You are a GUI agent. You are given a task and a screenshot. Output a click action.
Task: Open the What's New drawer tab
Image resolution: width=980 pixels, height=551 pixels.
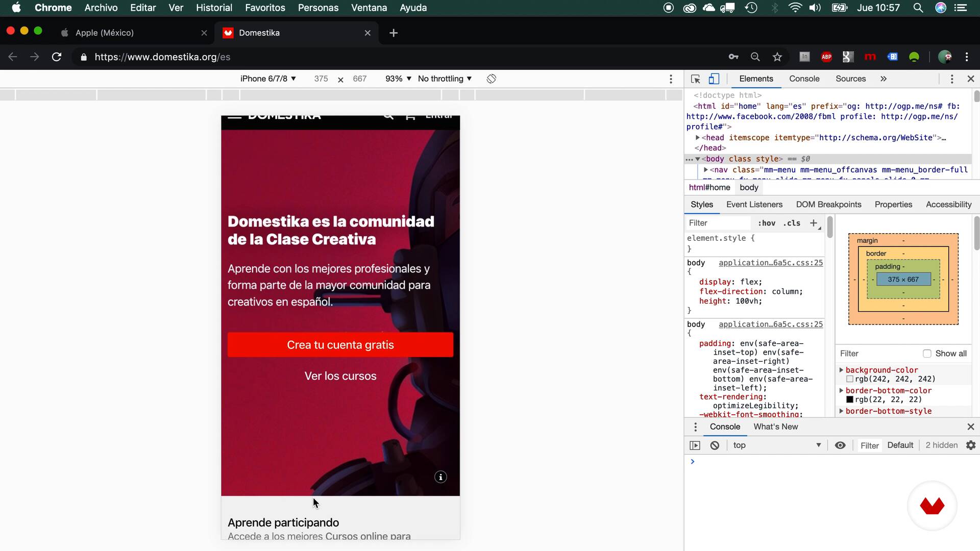(x=775, y=427)
